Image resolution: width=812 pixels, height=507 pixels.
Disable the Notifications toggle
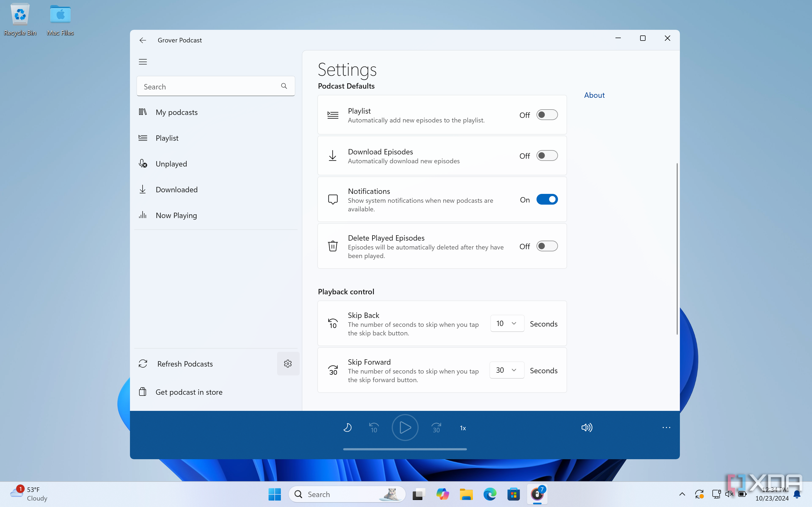click(x=547, y=200)
